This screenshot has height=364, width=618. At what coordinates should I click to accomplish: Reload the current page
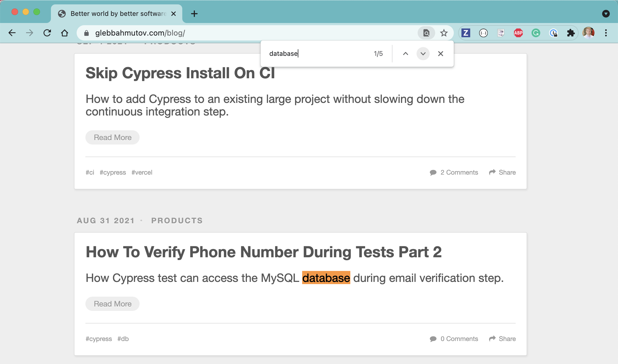pyautogui.click(x=47, y=33)
